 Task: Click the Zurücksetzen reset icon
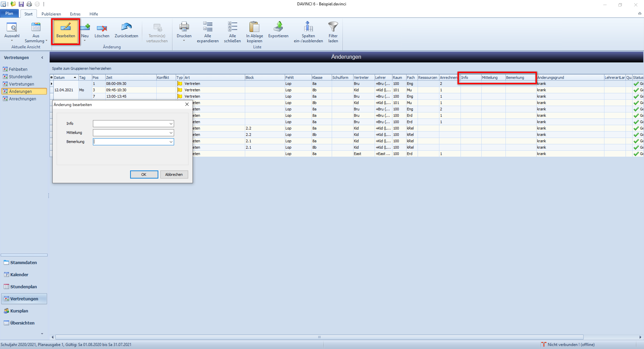point(126,27)
